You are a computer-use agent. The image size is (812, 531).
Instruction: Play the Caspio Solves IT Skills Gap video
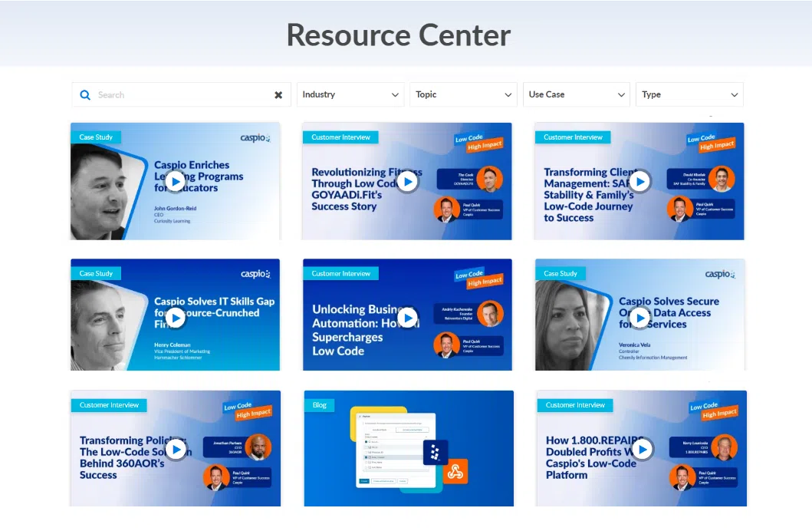coord(176,317)
